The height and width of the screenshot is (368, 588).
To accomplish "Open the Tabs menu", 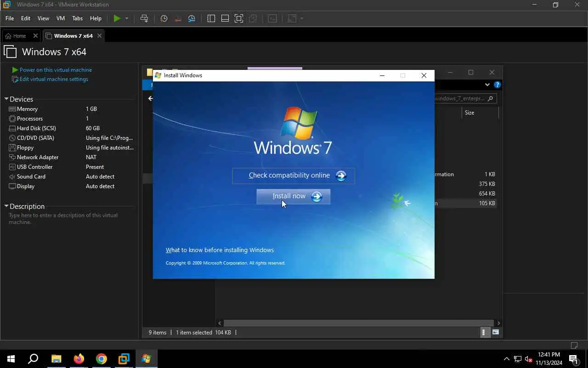I will pyautogui.click(x=78, y=18).
